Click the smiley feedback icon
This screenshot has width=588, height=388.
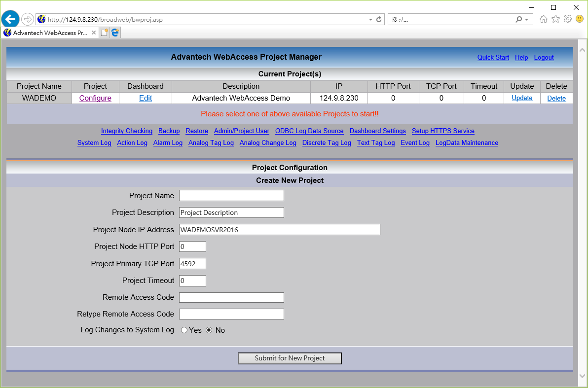click(x=580, y=19)
